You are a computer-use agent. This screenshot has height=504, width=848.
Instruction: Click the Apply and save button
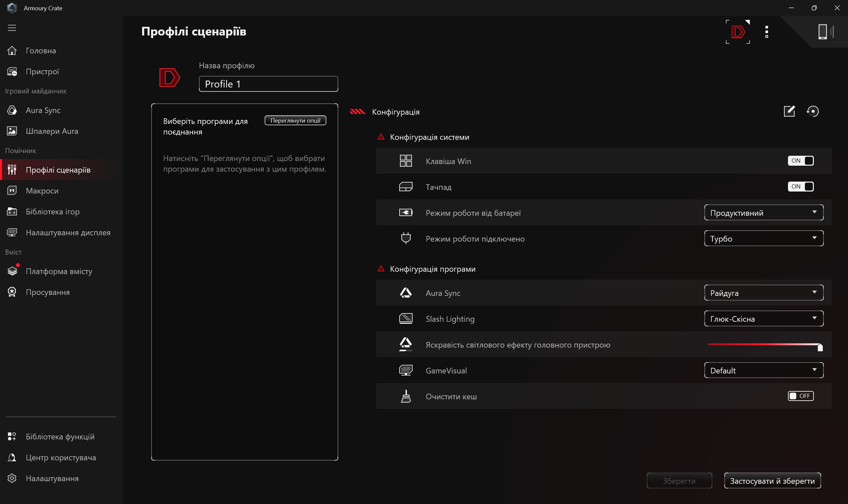coord(772,481)
